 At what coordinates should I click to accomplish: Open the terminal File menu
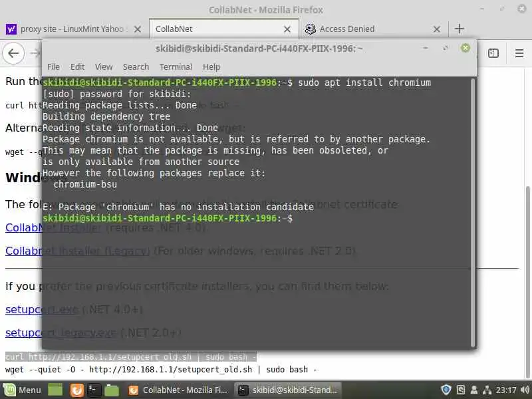tap(53, 67)
